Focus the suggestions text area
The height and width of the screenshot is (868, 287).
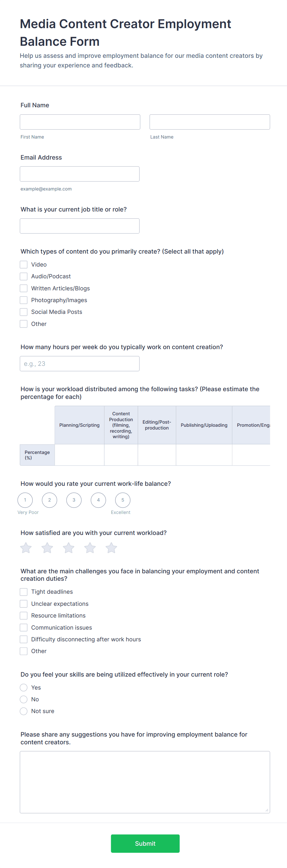click(x=145, y=782)
